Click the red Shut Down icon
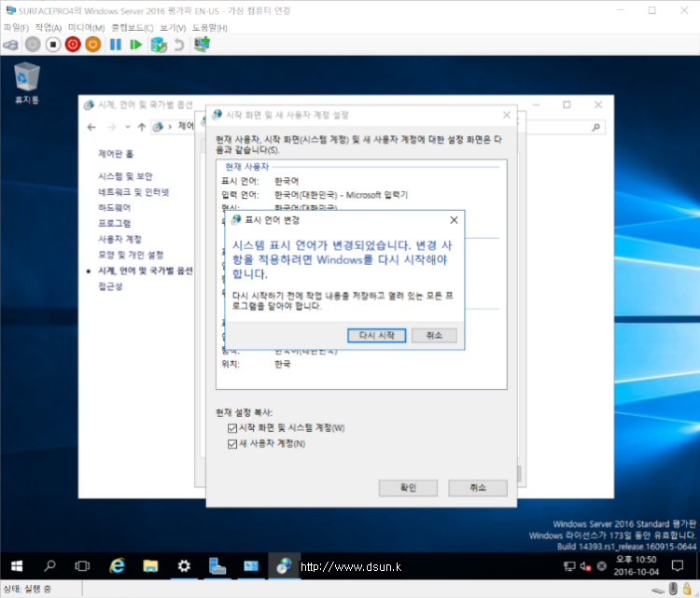Image resolution: width=700 pixels, height=598 pixels. [x=73, y=45]
